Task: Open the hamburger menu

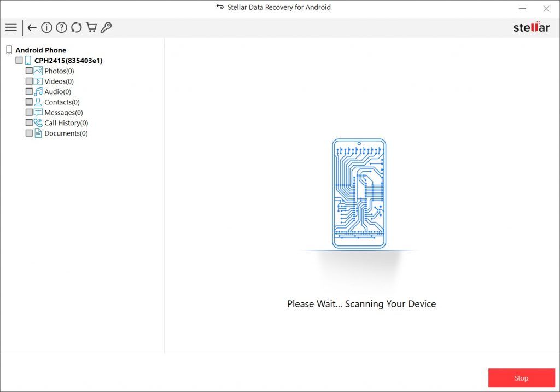Action: click(x=11, y=27)
